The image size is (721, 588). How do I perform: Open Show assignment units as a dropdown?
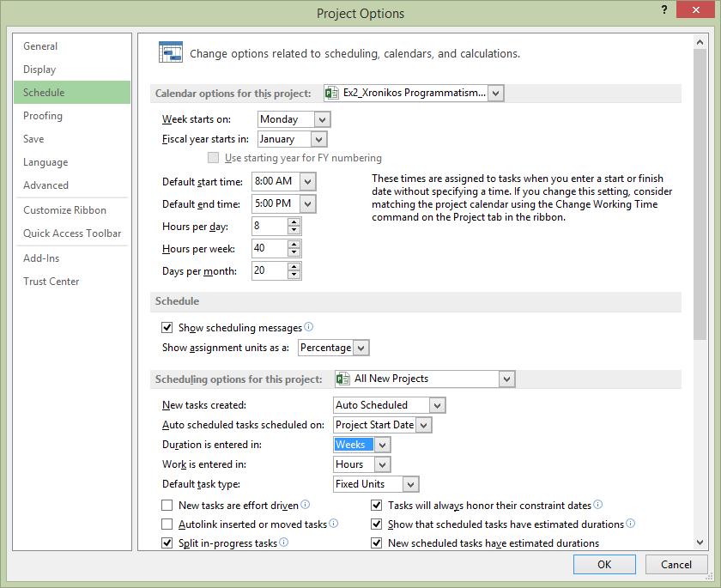361,348
